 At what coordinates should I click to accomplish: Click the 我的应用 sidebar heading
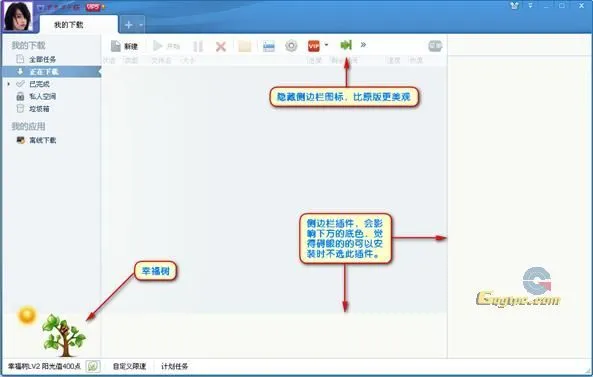coord(28,126)
